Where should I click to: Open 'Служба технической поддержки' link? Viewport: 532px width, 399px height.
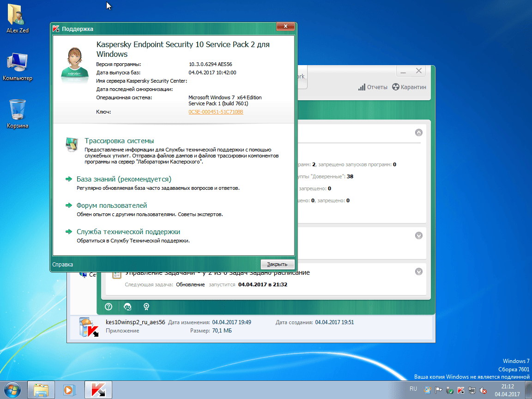tap(128, 232)
